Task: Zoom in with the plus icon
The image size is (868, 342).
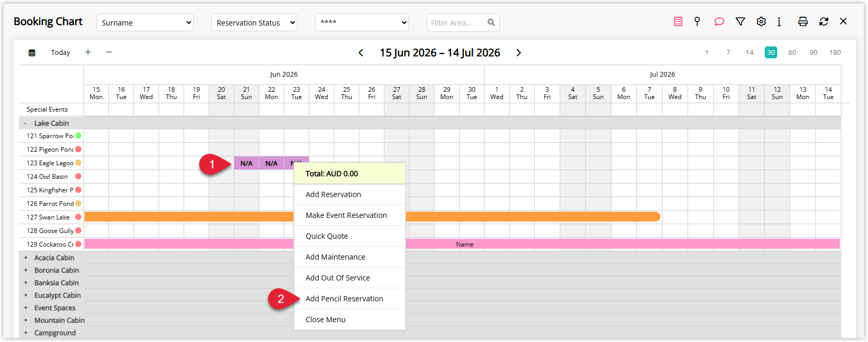Action: [x=88, y=52]
